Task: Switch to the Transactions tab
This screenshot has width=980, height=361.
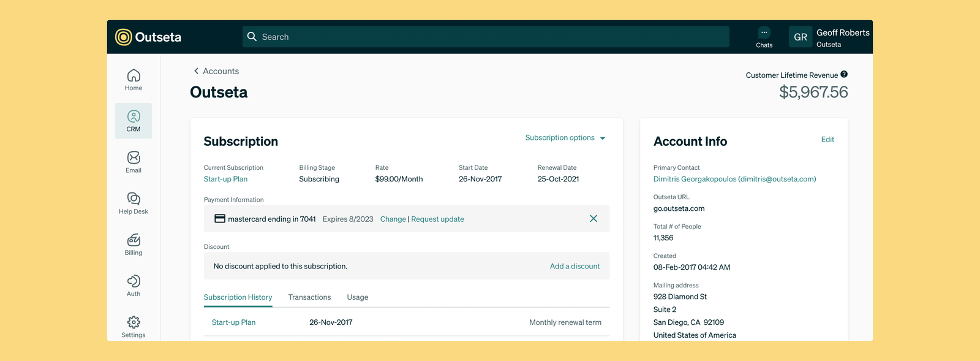Action: click(x=309, y=297)
